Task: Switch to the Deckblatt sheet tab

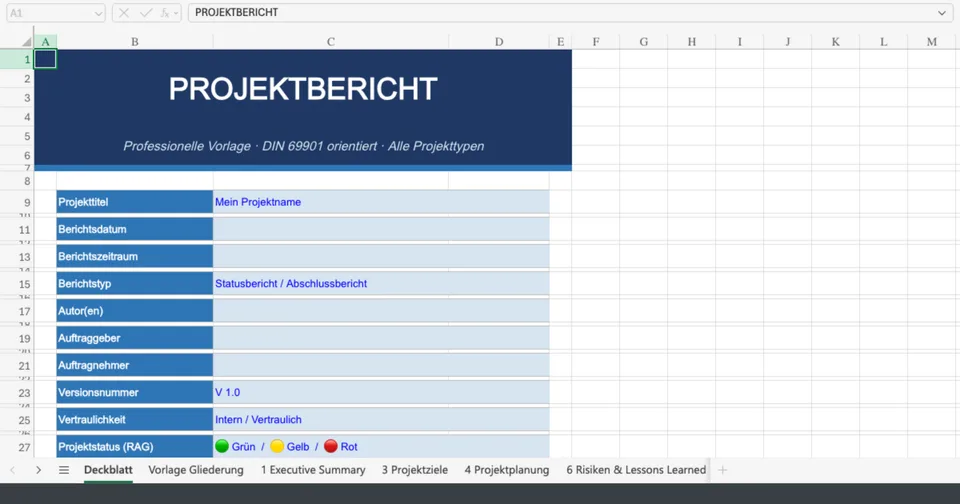Action: [x=108, y=470]
